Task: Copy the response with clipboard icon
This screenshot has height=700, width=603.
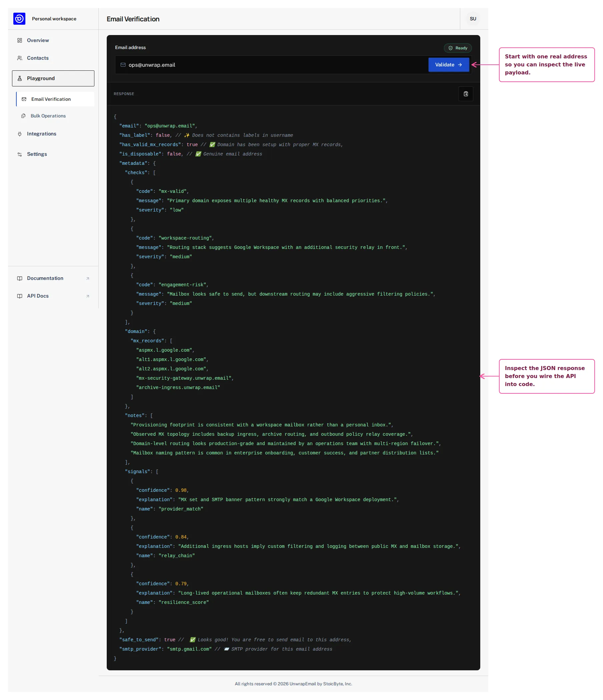Action: click(x=466, y=94)
